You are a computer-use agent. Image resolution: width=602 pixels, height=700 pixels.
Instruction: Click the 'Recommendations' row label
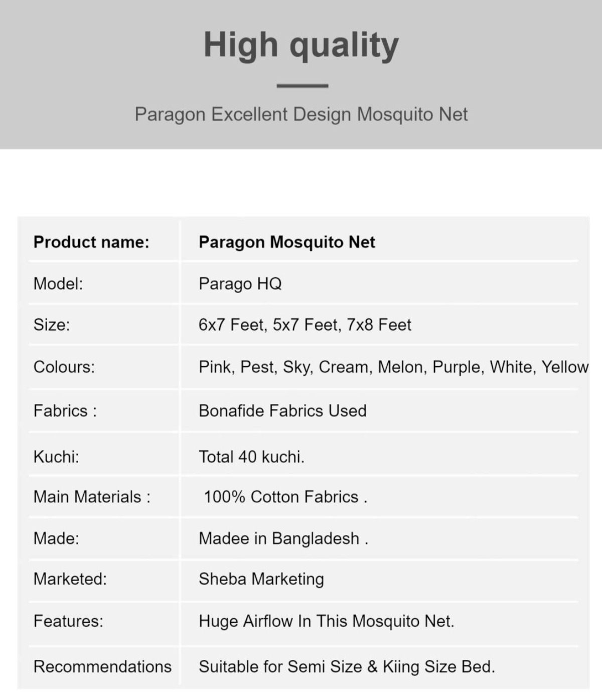tap(102, 666)
